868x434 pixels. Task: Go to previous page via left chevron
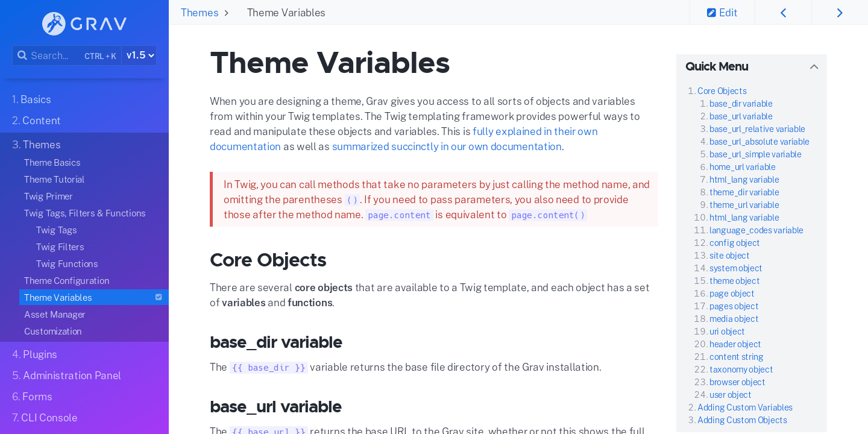[783, 12]
